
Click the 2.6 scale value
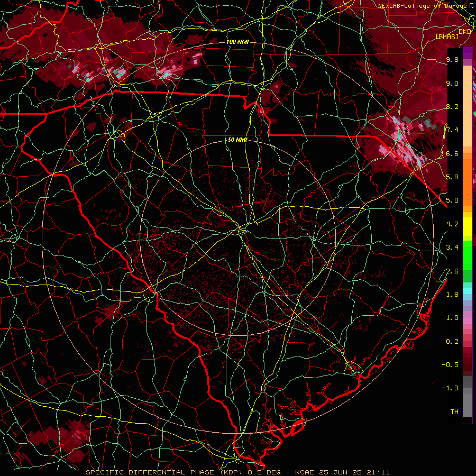click(x=452, y=271)
